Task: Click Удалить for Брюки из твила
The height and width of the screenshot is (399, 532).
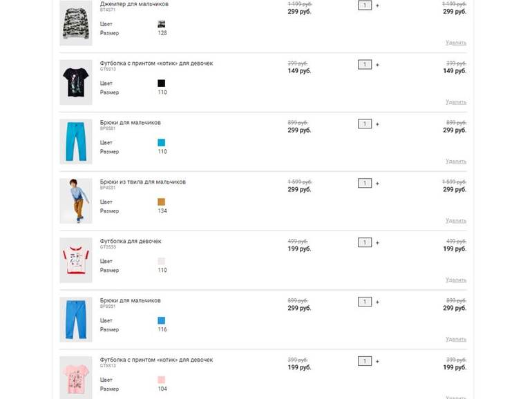Action: pyautogui.click(x=455, y=221)
